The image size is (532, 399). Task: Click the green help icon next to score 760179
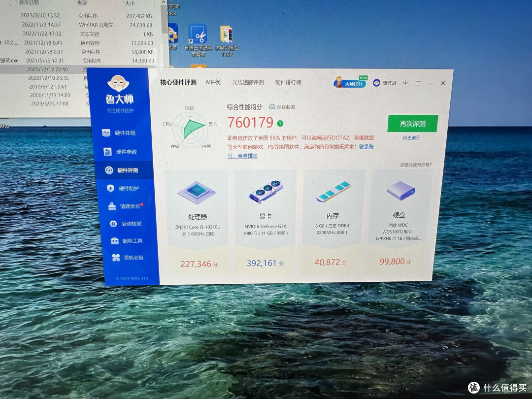tap(280, 124)
